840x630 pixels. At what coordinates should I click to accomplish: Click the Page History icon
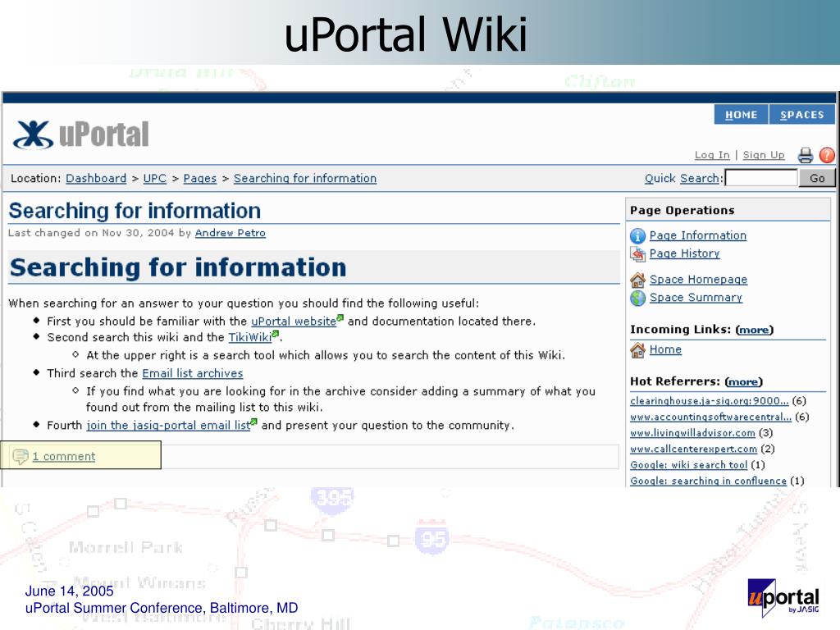click(x=637, y=254)
